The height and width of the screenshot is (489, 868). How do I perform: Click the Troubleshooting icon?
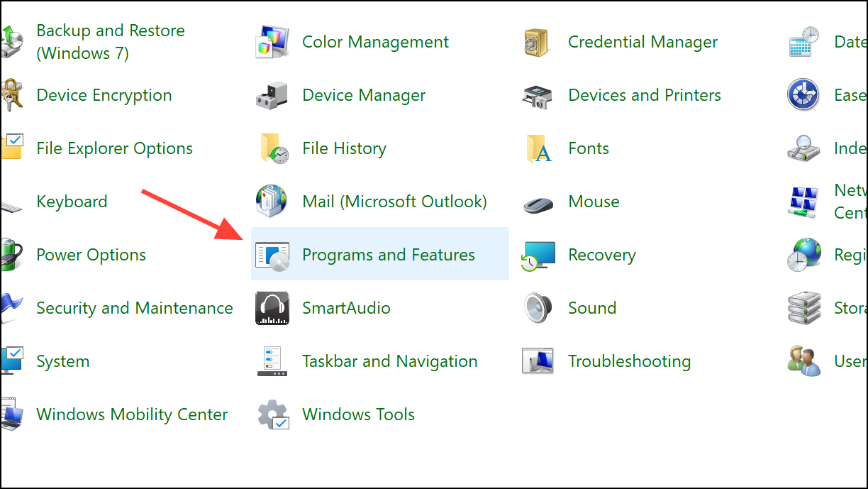tap(538, 361)
